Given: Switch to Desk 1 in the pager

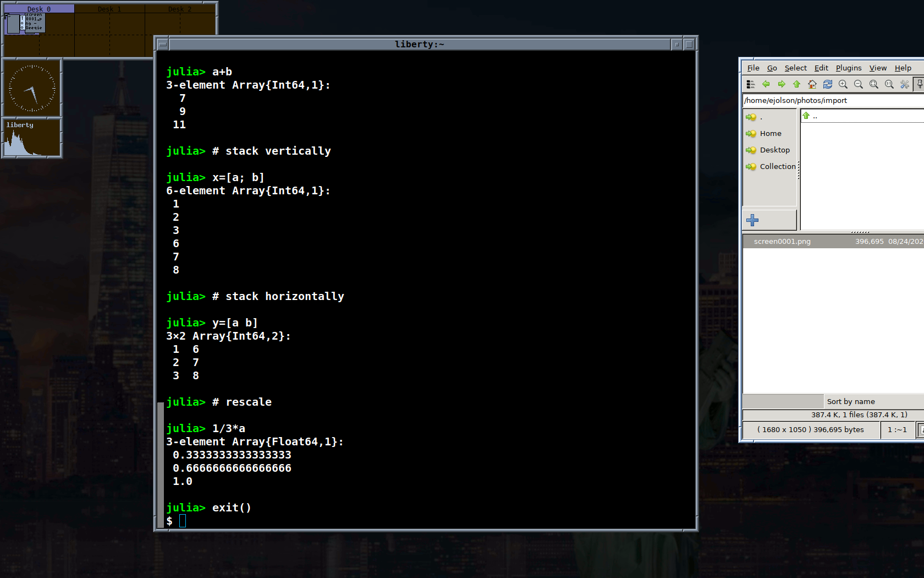Looking at the screenshot, I should tap(109, 9).
